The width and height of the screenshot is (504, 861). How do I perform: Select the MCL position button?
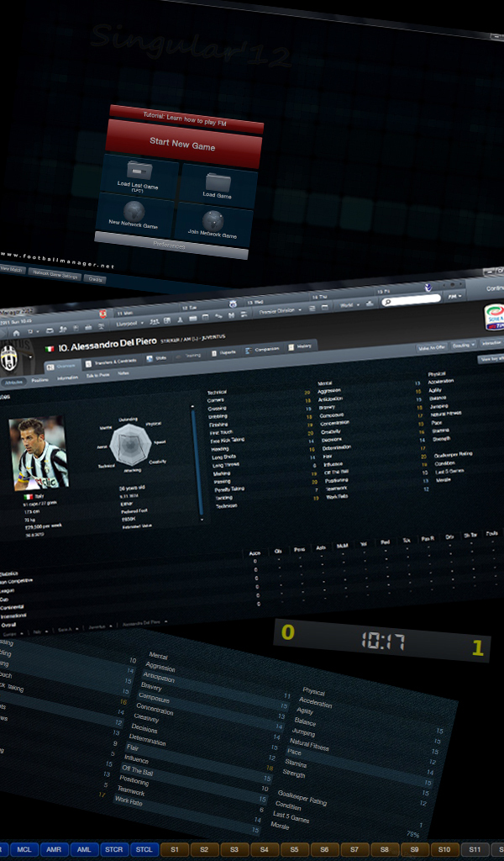tap(24, 849)
